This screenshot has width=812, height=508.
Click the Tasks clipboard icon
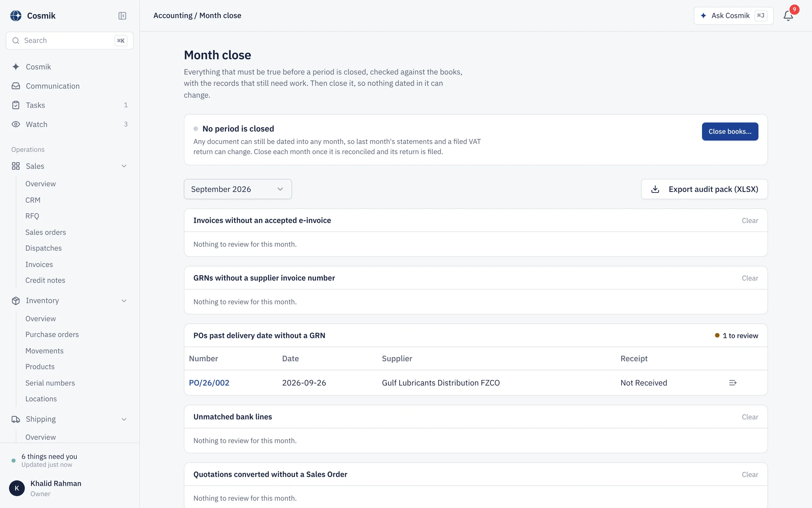point(16,105)
